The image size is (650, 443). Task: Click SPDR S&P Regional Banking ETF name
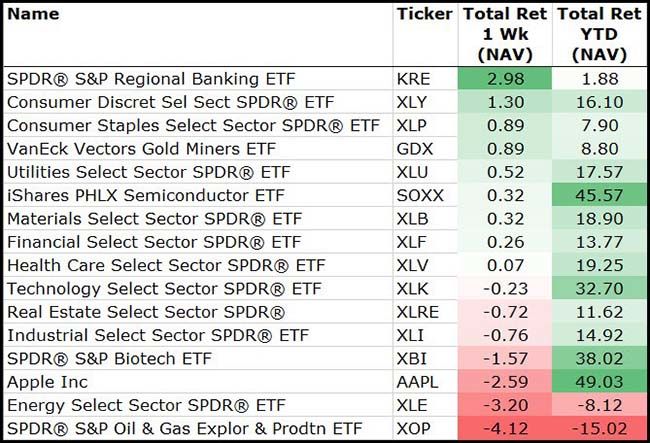click(137, 78)
